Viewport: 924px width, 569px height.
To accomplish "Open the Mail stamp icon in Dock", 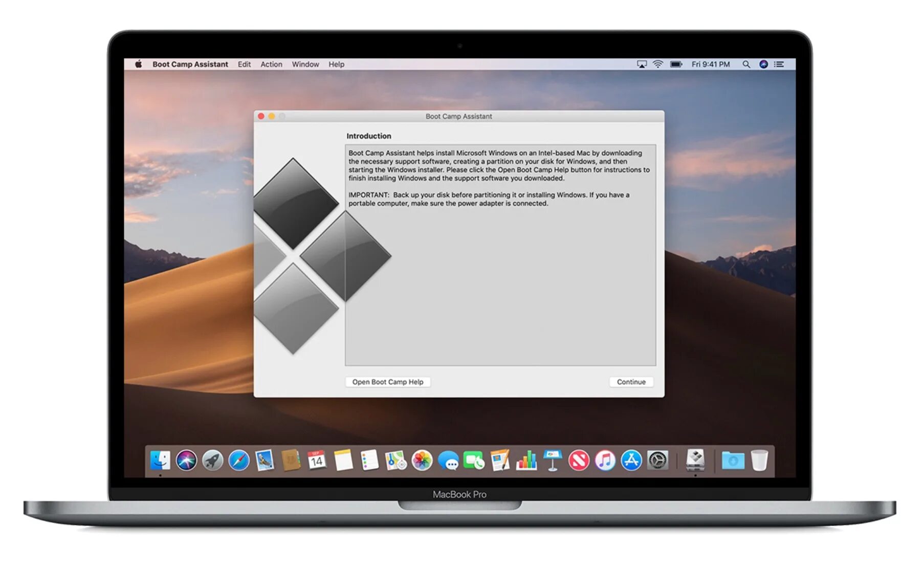I will point(265,461).
